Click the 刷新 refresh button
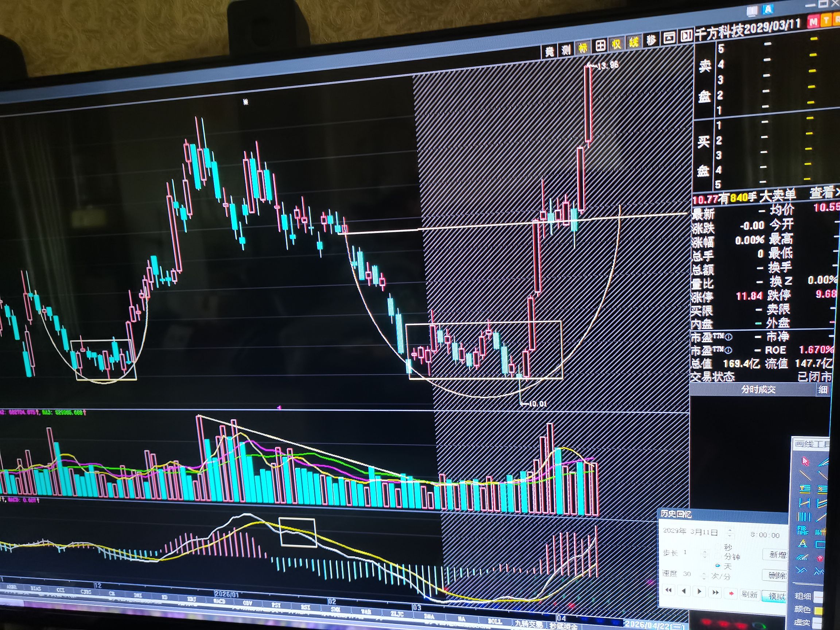The width and height of the screenshot is (840, 630). (x=749, y=594)
